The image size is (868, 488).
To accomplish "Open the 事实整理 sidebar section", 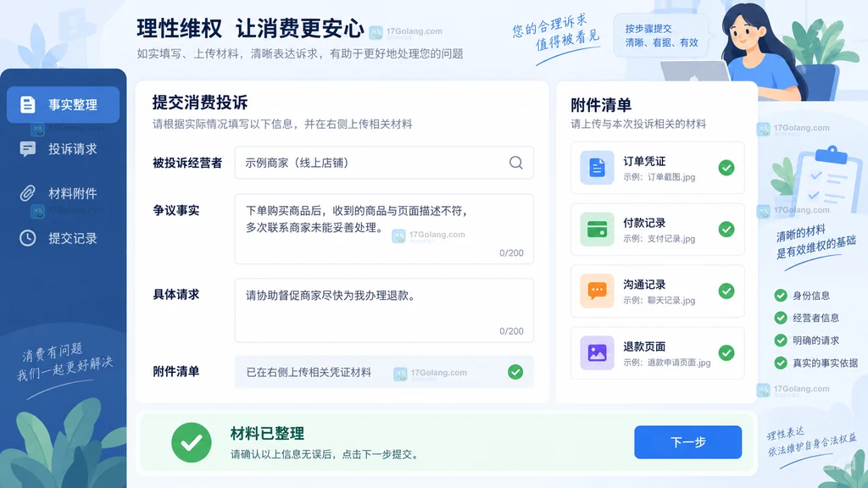I will pyautogui.click(x=63, y=104).
